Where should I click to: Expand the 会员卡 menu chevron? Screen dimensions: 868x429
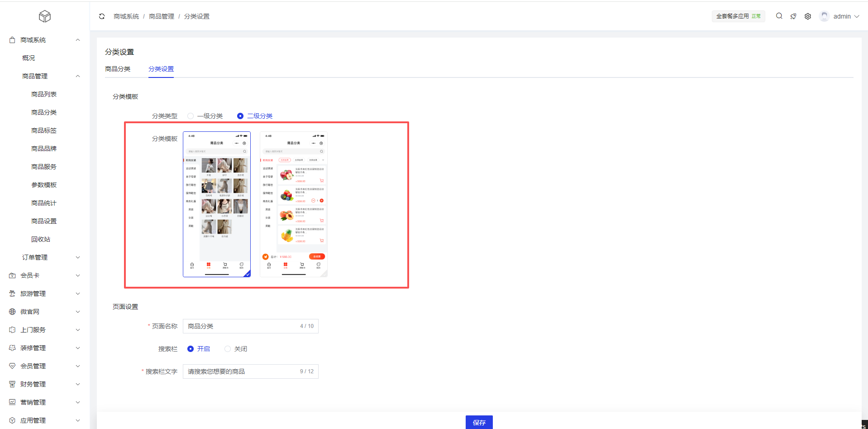coord(78,275)
